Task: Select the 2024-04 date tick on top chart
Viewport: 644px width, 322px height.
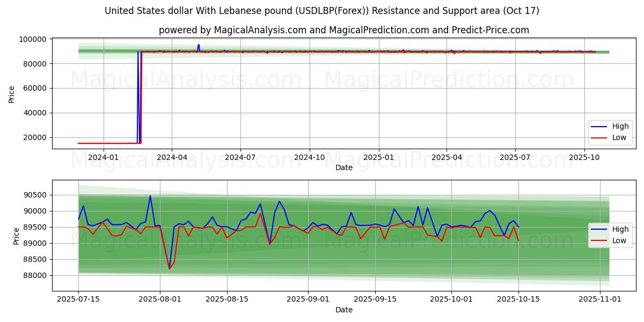Action: click(x=172, y=157)
